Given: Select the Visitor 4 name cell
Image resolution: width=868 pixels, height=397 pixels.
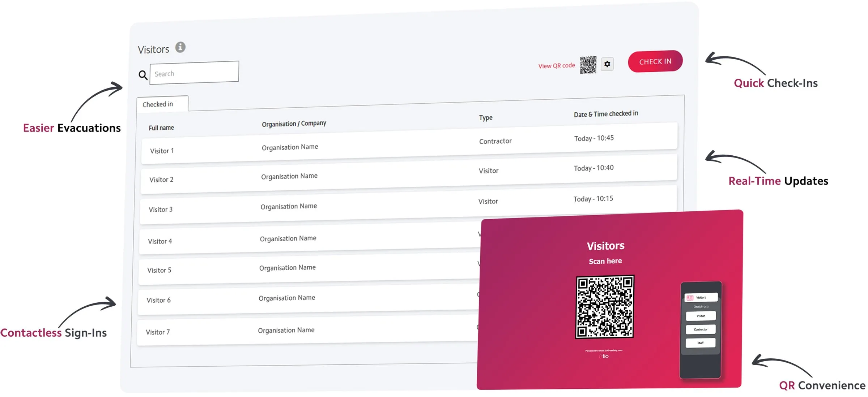Looking at the screenshot, I should [x=160, y=241].
